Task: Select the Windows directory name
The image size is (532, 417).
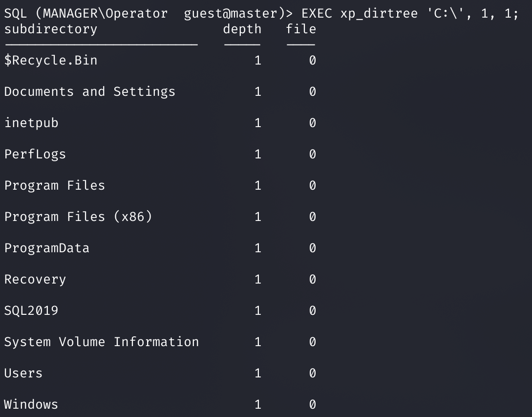Action: [31, 404]
